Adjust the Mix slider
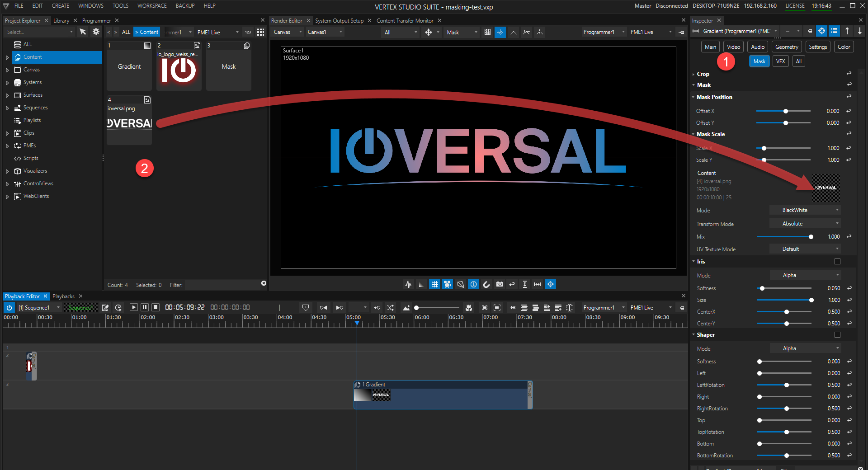 (x=784, y=237)
